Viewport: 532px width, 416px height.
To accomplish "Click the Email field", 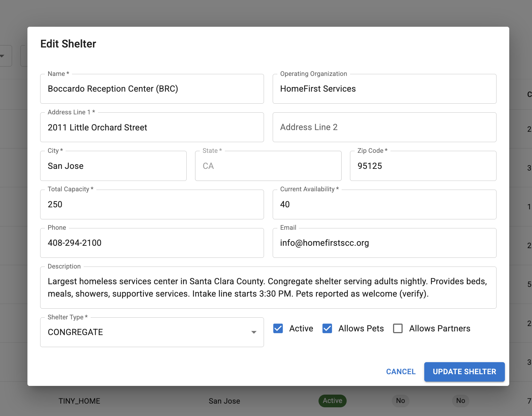I will click(x=384, y=243).
